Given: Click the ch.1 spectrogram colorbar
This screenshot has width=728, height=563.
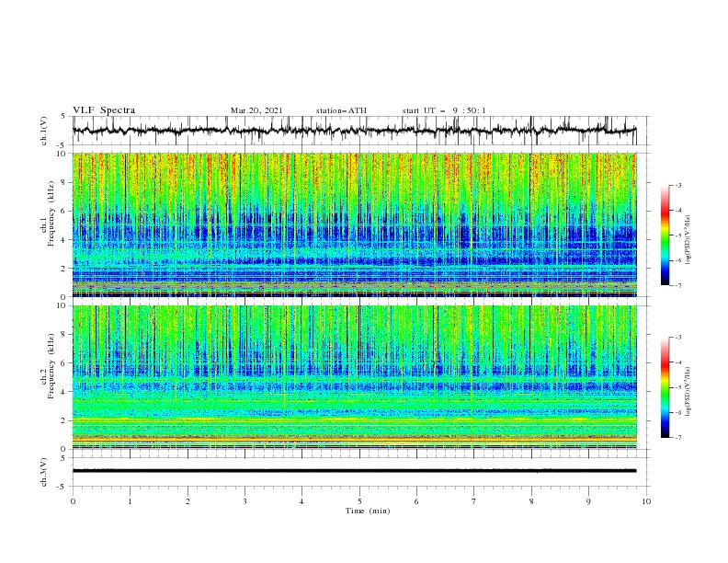Looking at the screenshot, I should coord(665,236).
